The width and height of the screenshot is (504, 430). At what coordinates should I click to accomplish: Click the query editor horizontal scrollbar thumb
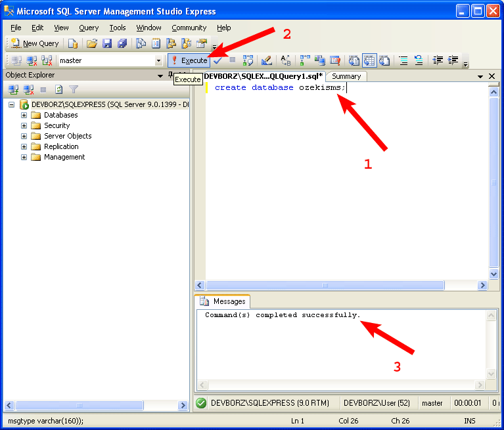click(x=325, y=285)
